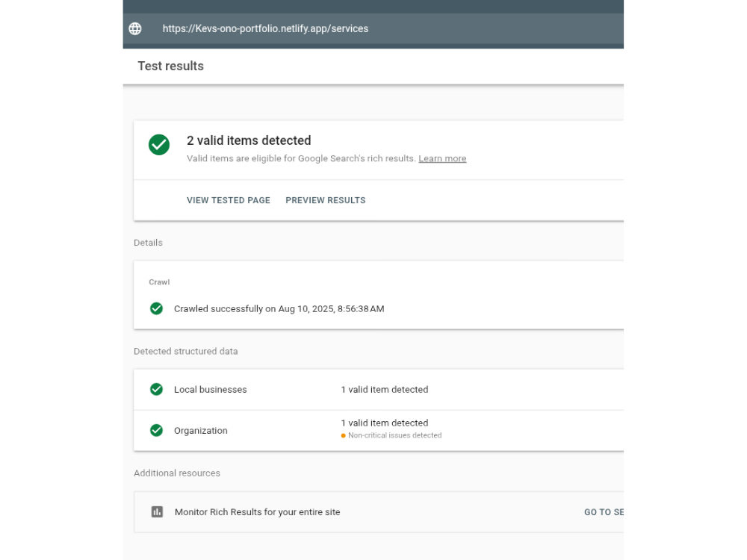
Task: Open the Learn more link
Action: tap(442, 158)
